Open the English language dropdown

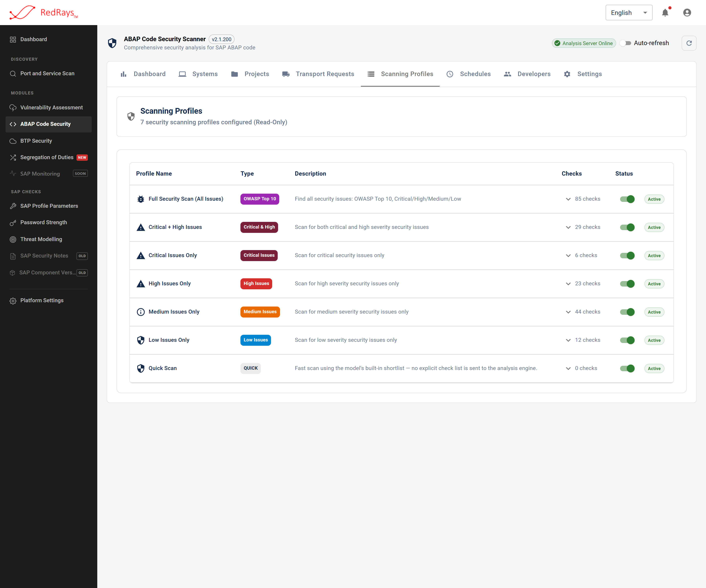pyautogui.click(x=629, y=13)
